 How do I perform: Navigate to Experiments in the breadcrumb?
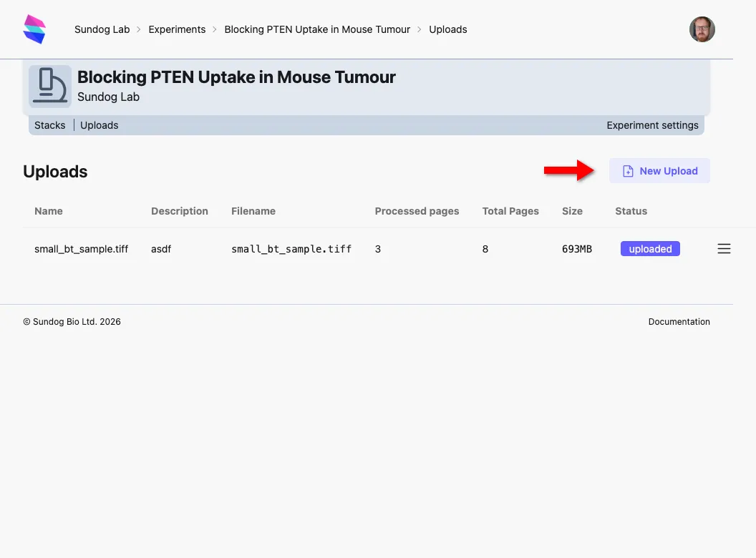177,29
